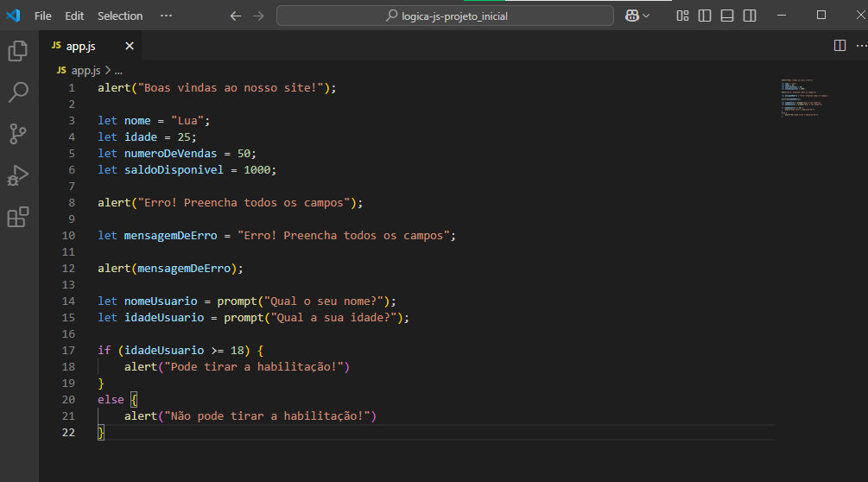This screenshot has width=868, height=482.
Task: Close the app.js tab
Action: (x=130, y=46)
